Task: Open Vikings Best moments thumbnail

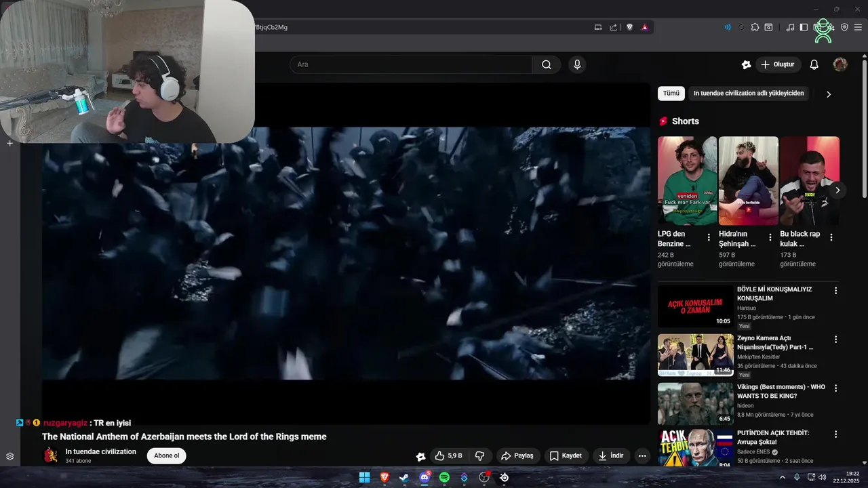Action: (695, 404)
